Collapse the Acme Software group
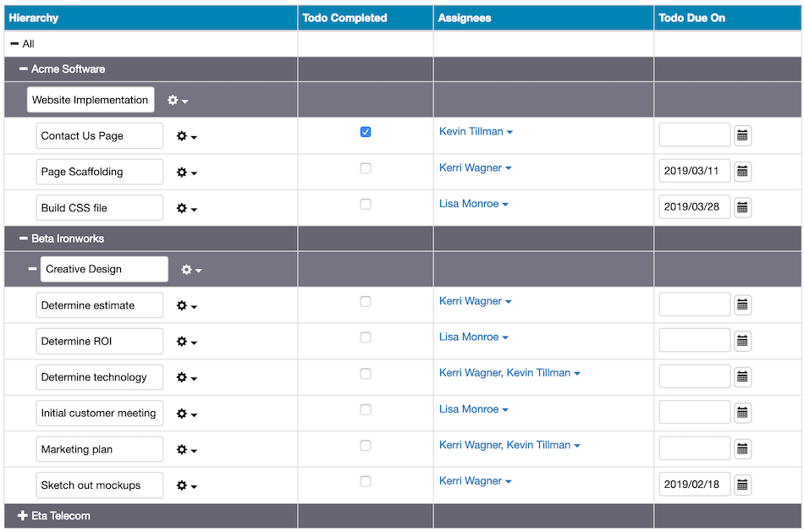The width and height of the screenshot is (804, 532). tap(24, 69)
